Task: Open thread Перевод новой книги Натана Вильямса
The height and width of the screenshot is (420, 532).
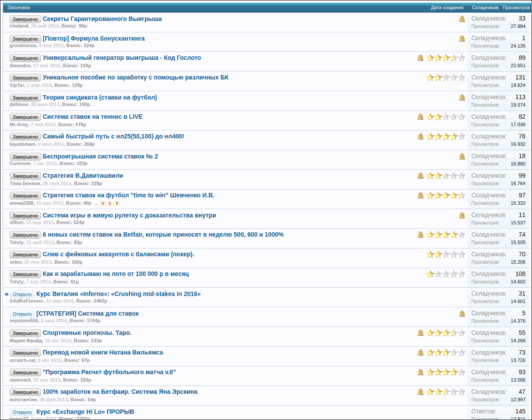Action: (103, 352)
